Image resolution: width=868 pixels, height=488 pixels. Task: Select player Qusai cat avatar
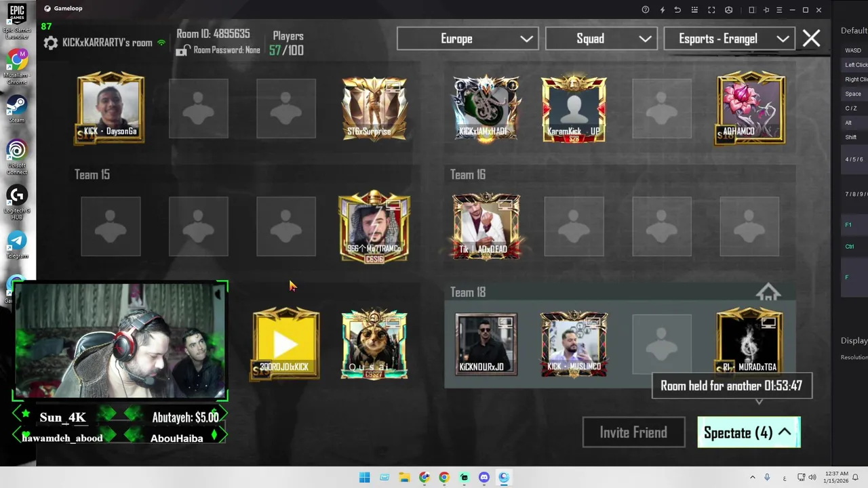tap(374, 344)
